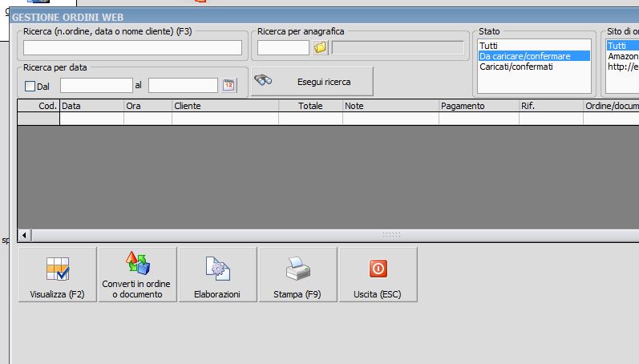The image size is (639, 364).
Task: Click the Cliente column header
Action: point(225,106)
